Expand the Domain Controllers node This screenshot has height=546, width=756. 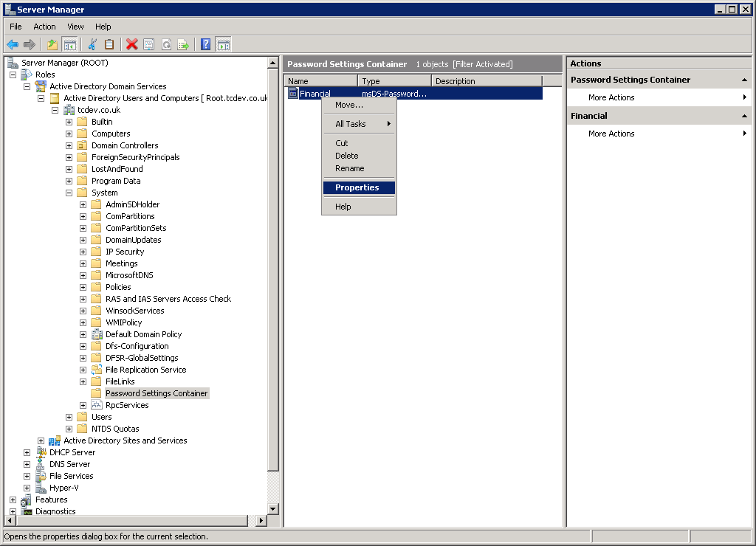(x=69, y=145)
